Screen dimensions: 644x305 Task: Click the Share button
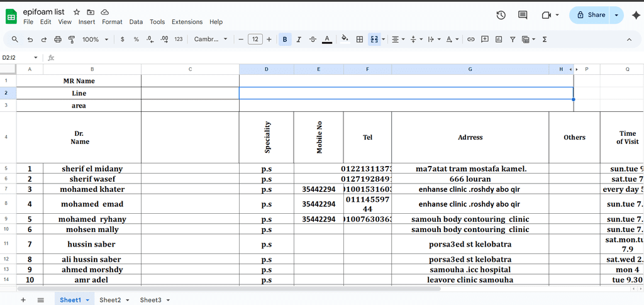click(590, 15)
